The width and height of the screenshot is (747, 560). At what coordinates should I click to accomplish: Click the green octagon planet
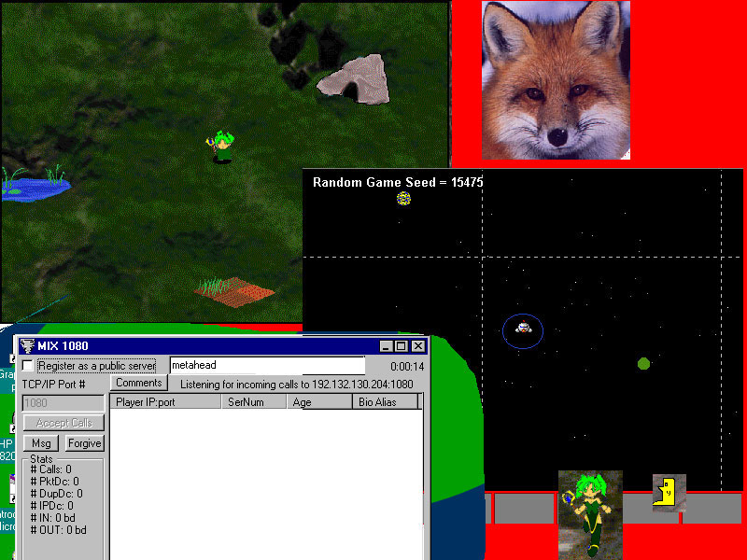click(x=643, y=364)
